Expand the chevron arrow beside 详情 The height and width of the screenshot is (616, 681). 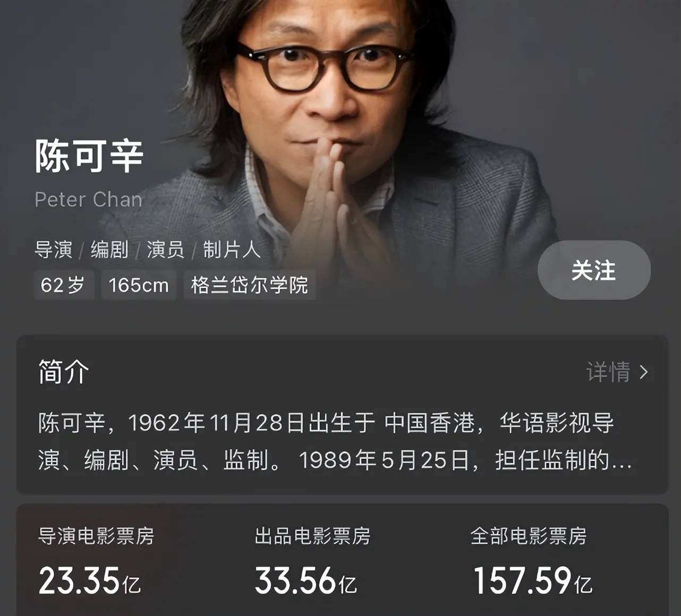(644, 372)
